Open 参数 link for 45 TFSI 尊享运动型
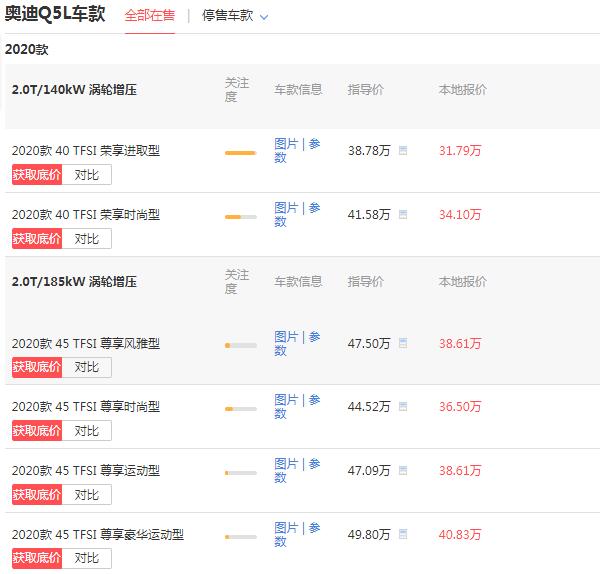600x574 pixels. (x=314, y=464)
